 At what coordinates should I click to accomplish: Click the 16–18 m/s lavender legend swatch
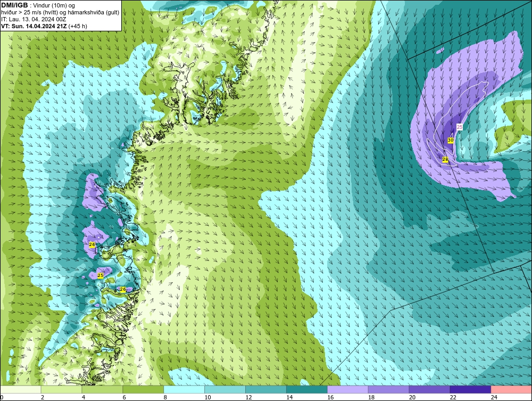[347, 389]
